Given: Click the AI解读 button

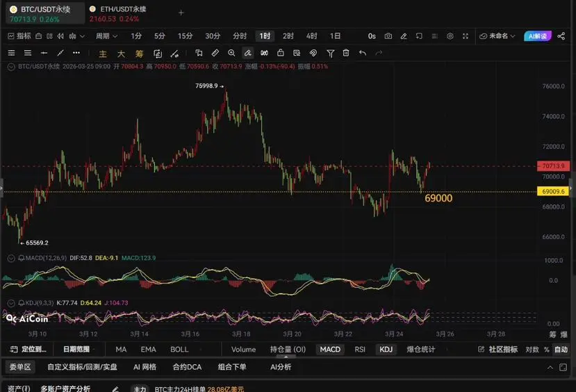Looking at the screenshot, I should pyautogui.click(x=537, y=36).
